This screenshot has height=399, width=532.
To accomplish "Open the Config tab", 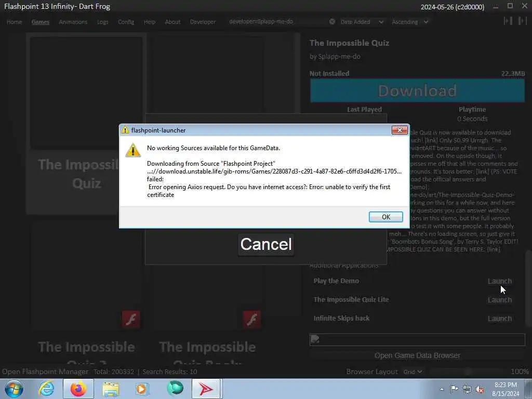I will [126, 22].
